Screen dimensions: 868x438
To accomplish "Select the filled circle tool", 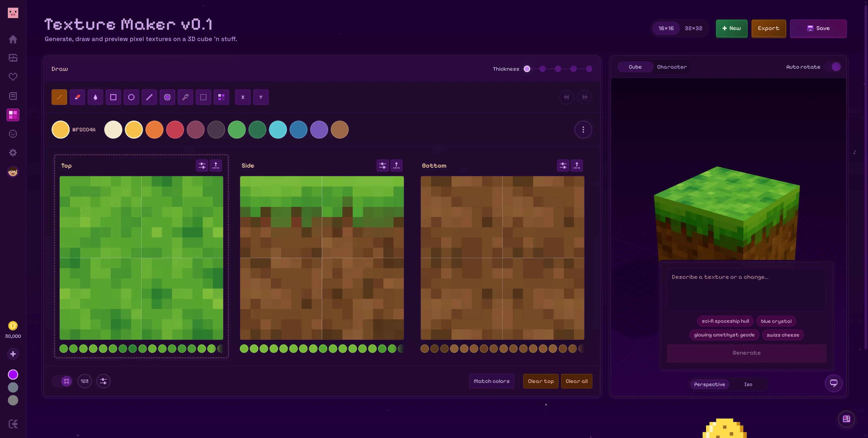I will pos(167,97).
